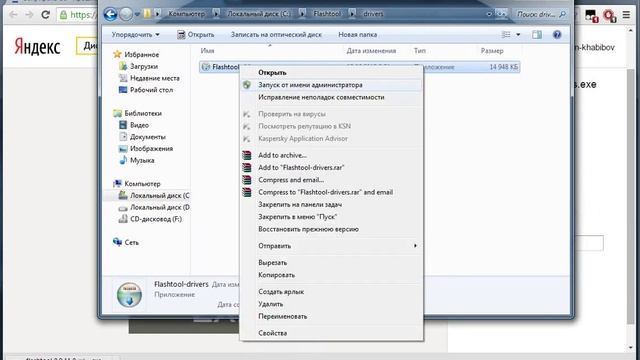640x360 pixels.
Task: Choose Add to "Flashtool-drivers.rar"
Action: point(331,167)
